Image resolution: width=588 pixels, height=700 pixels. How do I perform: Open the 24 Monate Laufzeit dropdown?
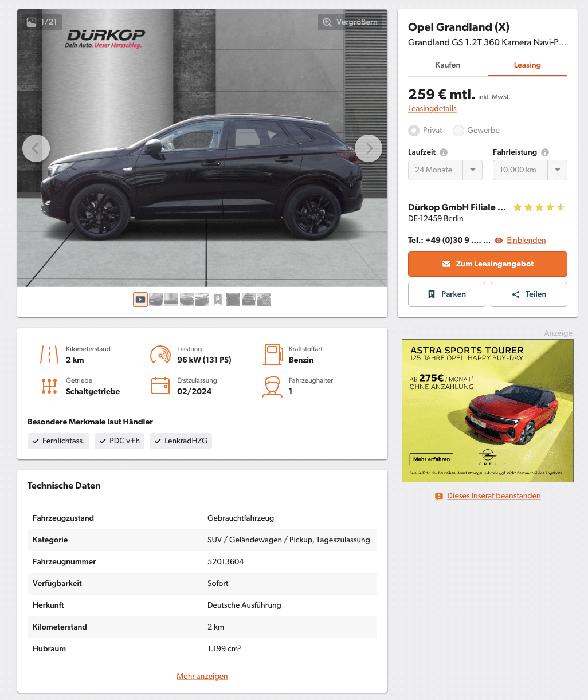coord(445,170)
